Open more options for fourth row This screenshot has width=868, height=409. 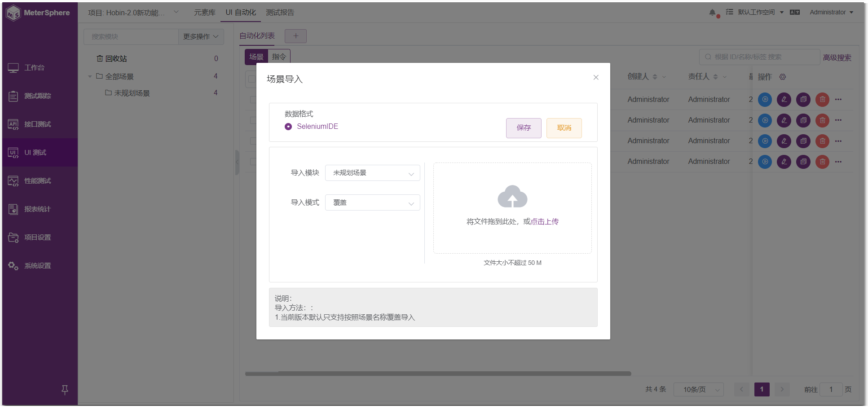coord(838,162)
